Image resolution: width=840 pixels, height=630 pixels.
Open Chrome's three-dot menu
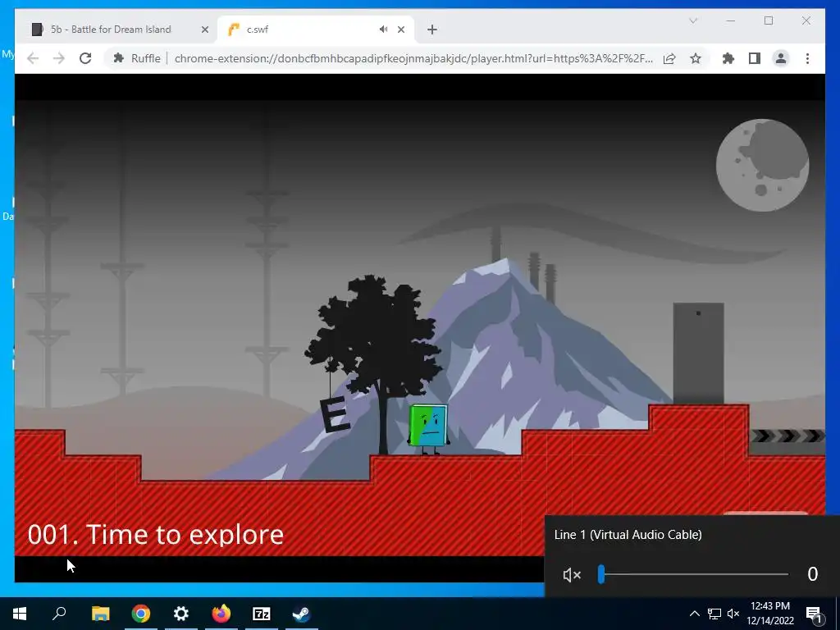807,58
